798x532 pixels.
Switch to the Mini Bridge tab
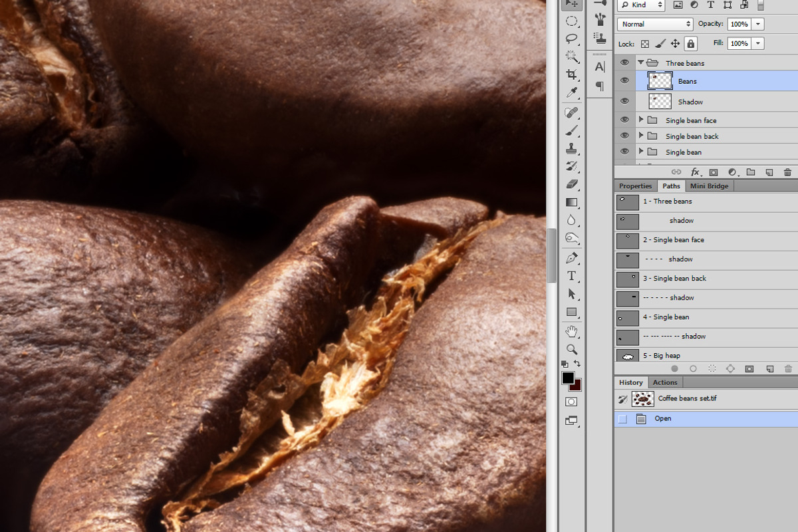pyautogui.click(x=709, y=186)
